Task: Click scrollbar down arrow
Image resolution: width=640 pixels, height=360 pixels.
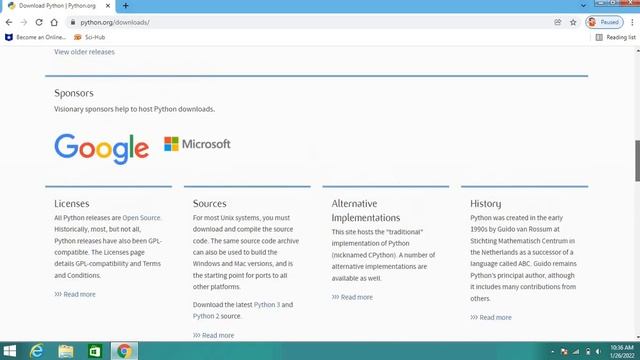Action: [x=637, y=338]
